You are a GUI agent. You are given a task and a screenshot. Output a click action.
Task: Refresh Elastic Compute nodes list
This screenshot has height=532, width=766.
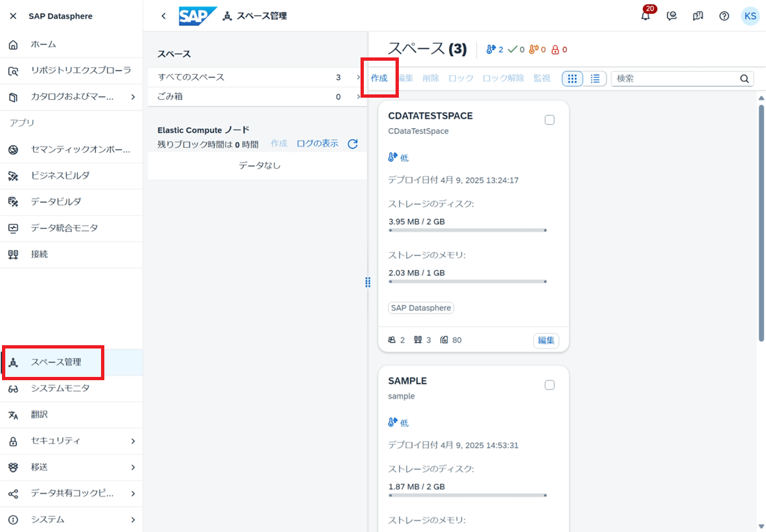click(353, 144)
